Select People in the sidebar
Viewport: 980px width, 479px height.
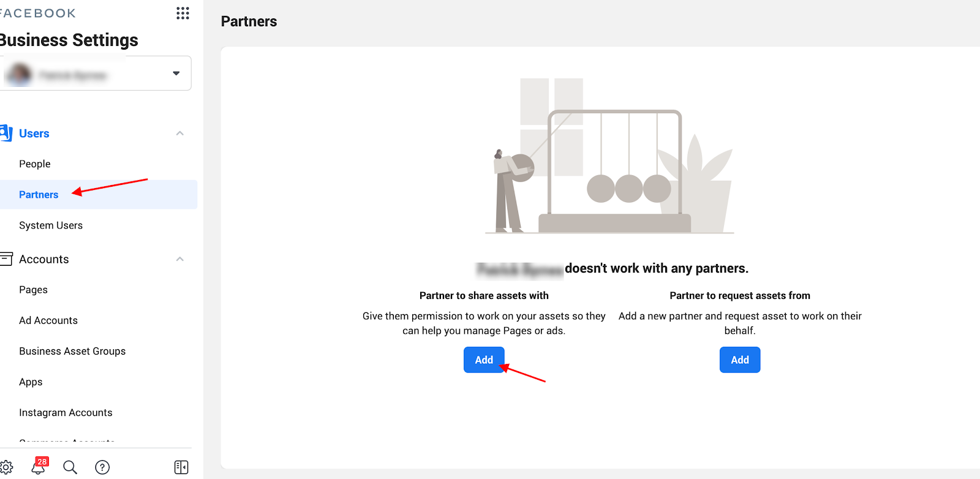(35, 164)
